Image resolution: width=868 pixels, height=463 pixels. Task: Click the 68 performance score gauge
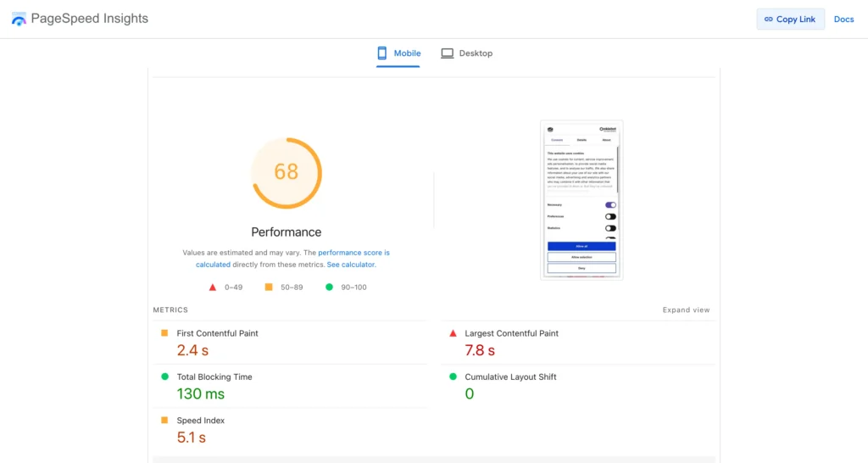coord(287,173)
